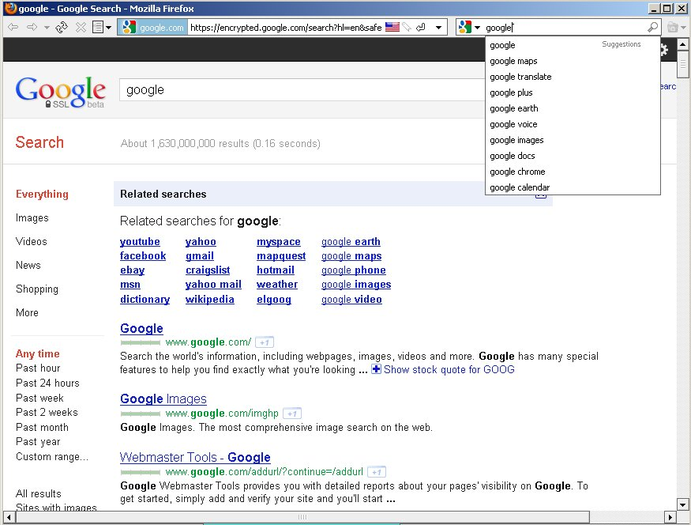Viewport: 691px width, 525px height.
Task: Click the Firefox icon in the title bar
Action: tap(10, 8)
